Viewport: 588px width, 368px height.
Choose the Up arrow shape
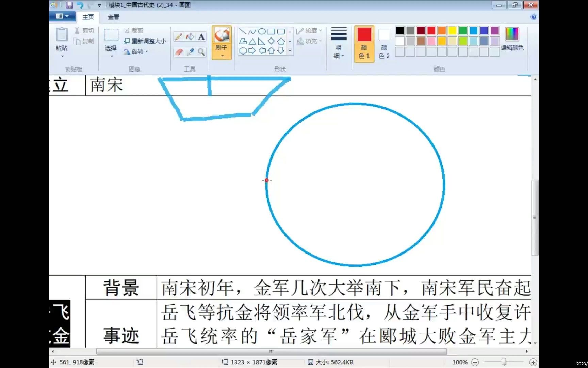[x=271, y=51]
